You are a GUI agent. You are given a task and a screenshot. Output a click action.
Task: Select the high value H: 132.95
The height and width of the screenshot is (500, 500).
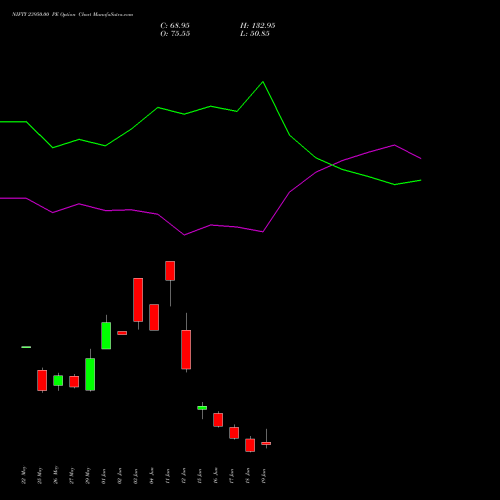[x=258, y=26]
